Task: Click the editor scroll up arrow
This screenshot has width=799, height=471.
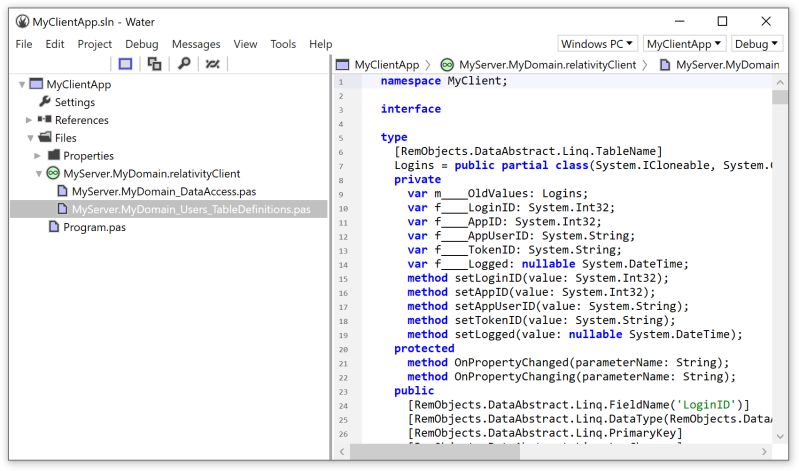Action: [x=780, y=82]
